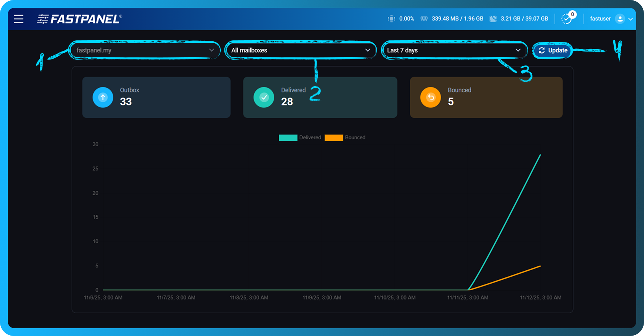Screen dimensions: 644x336
Task: Click the FASTPANEL logo
Action: tap(80, 19)
